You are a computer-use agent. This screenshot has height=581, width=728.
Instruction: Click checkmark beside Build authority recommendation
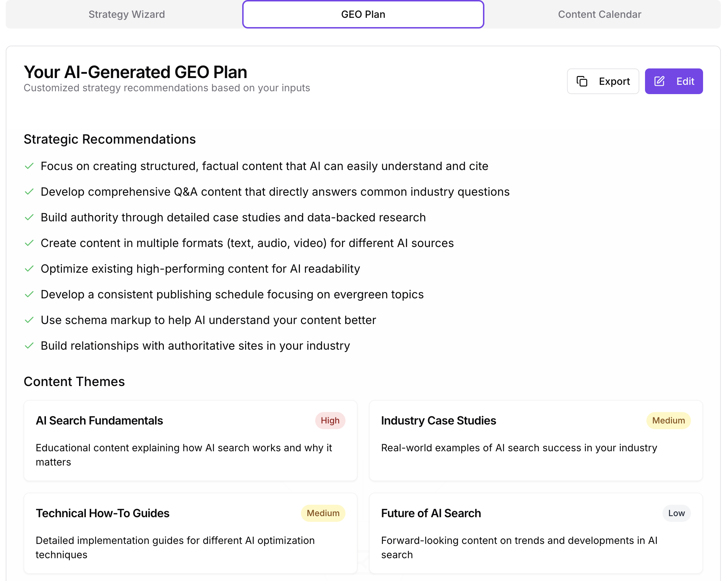[29, 217]
